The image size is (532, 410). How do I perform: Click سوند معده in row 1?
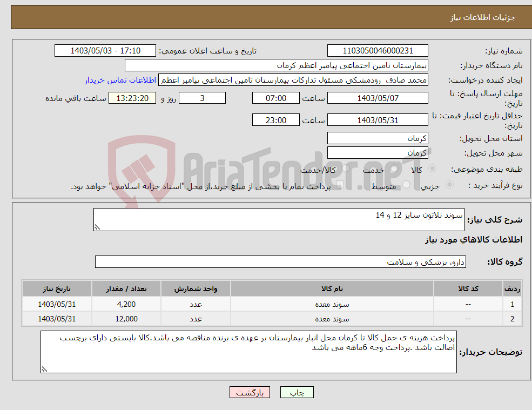[332, 305]
